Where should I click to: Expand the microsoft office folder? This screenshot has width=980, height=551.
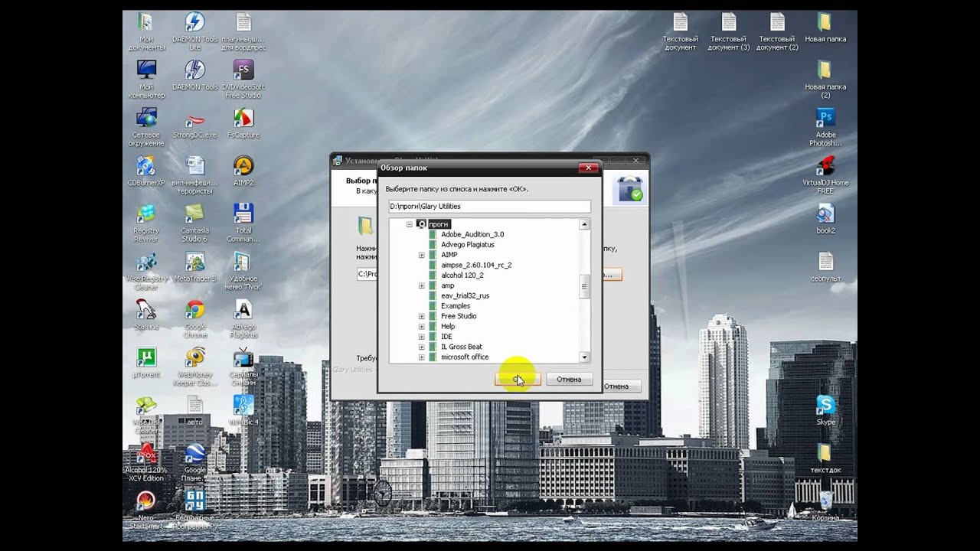(422, 357)
